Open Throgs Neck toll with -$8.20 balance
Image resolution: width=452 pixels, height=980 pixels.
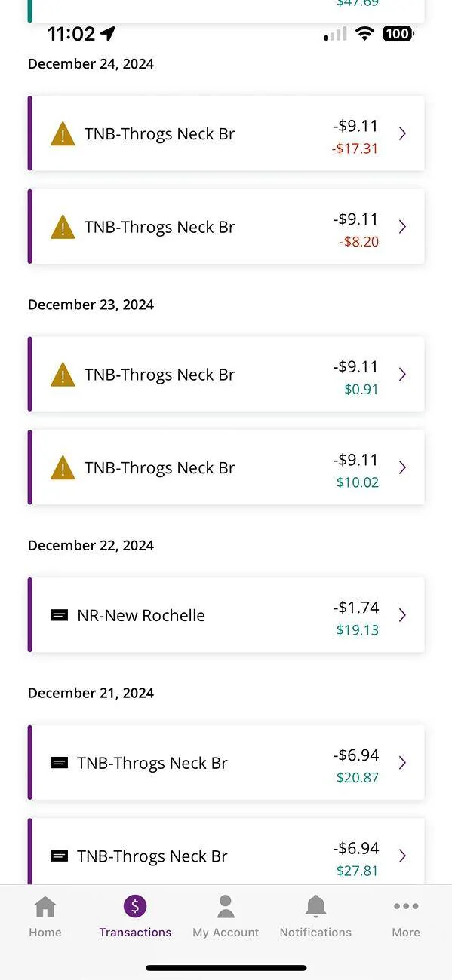coord(226,226)
